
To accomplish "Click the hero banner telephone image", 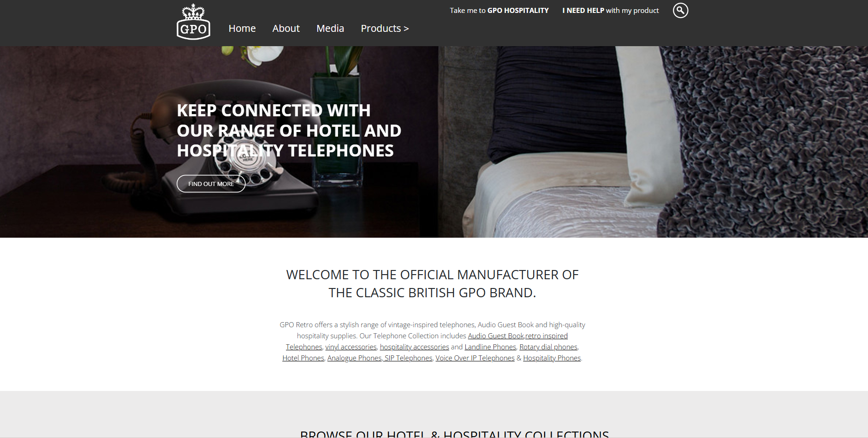I will [x=434, y=142].
